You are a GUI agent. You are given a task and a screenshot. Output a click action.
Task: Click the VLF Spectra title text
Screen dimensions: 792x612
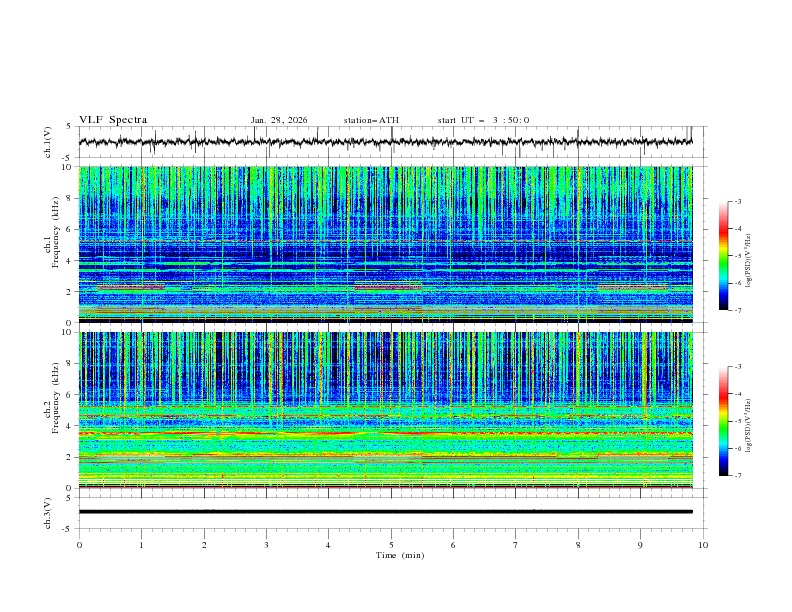(x=113, y=120)
